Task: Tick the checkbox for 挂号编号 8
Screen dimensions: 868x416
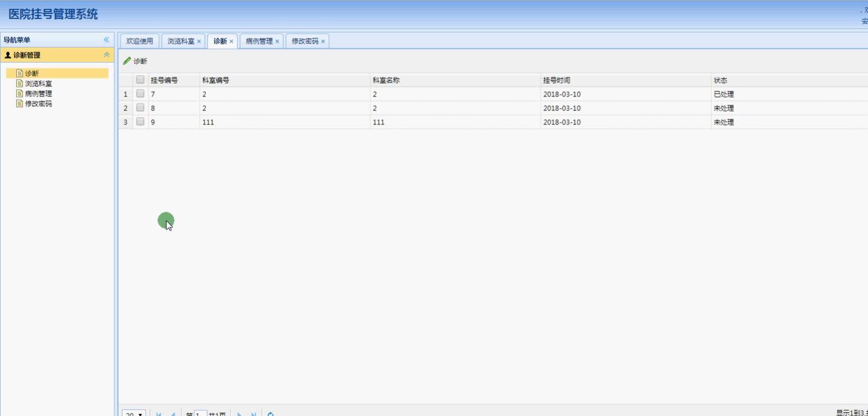Action: [x=140, y=108]
